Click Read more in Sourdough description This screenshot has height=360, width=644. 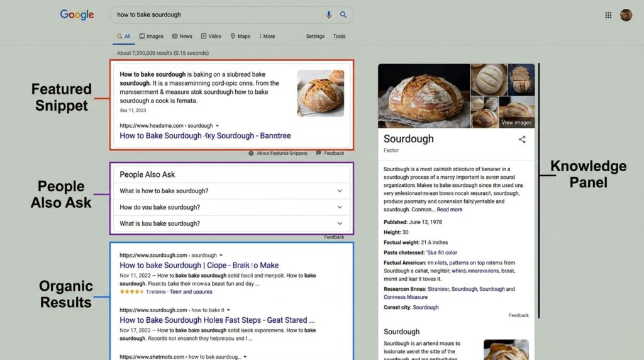(449, 210)
